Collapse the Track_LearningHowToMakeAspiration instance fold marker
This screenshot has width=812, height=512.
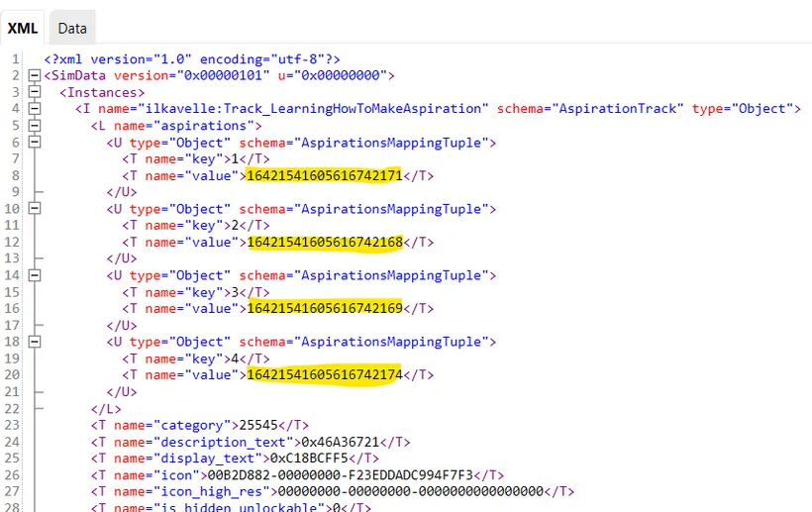36,109
